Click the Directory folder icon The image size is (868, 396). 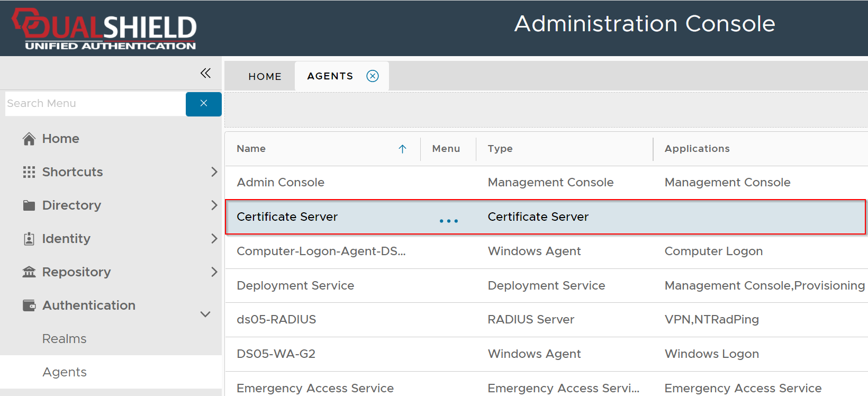tap(29, 205)
